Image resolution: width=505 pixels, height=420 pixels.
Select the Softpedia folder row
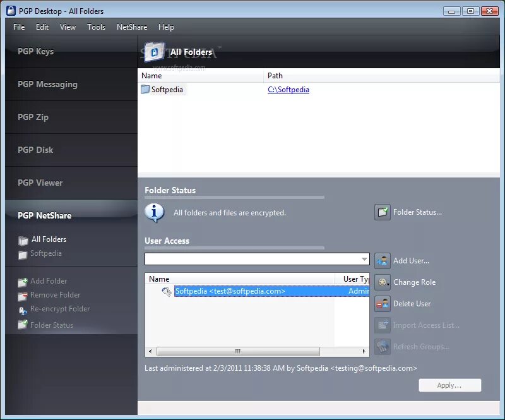pos(167,90)
